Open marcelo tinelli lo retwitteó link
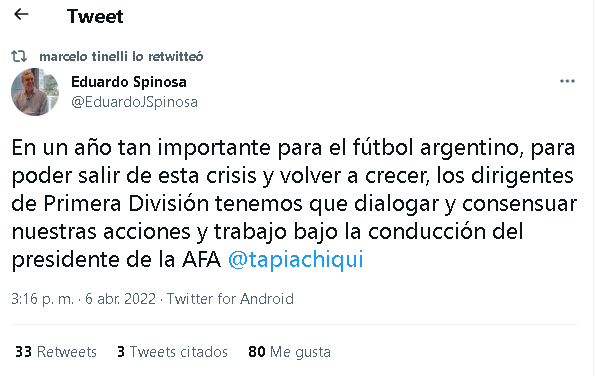This screenshot has width=595, height=376. click(x=121, y=57)
